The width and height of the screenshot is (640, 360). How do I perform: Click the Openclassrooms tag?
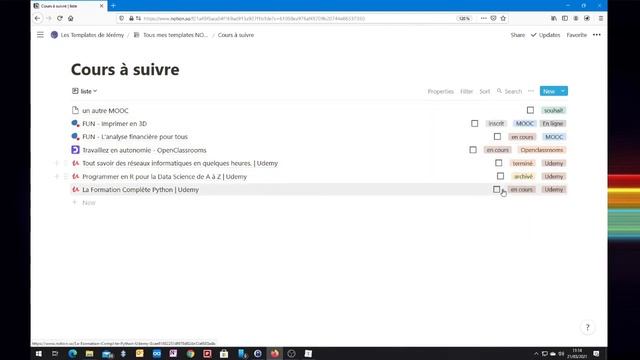pyautogui.click(x=542, y=150)
